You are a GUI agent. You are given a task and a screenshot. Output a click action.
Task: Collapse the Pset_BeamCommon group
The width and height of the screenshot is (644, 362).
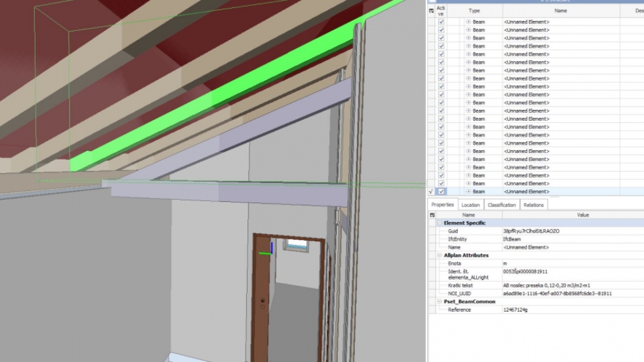pos(439,302)
